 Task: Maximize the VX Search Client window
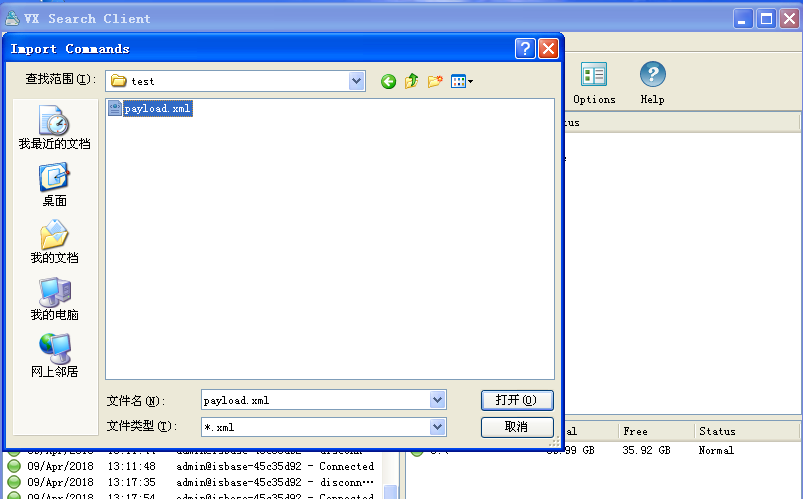pos(767,19)
